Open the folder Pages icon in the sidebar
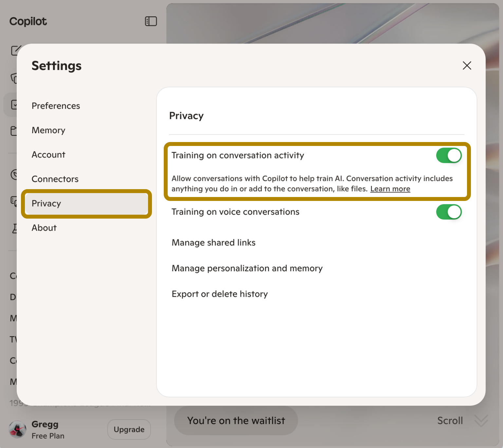Viewport: 503px width, 448px height. [x=15, y=130]
